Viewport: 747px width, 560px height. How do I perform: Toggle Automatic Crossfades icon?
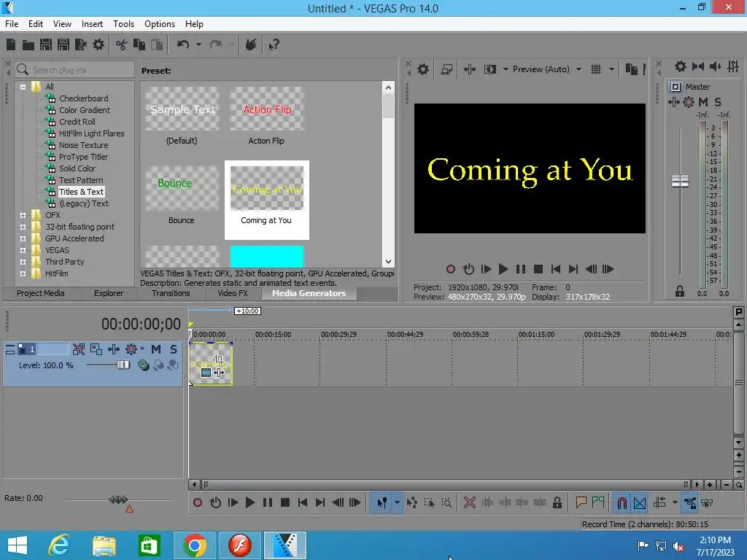[x=639, y=503]
